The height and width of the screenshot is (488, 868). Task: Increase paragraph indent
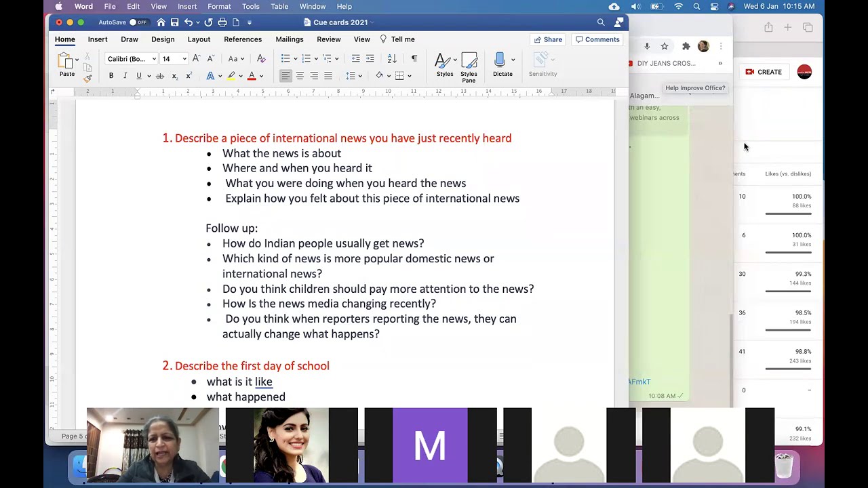pyautogui.click(x=370, y=59)
